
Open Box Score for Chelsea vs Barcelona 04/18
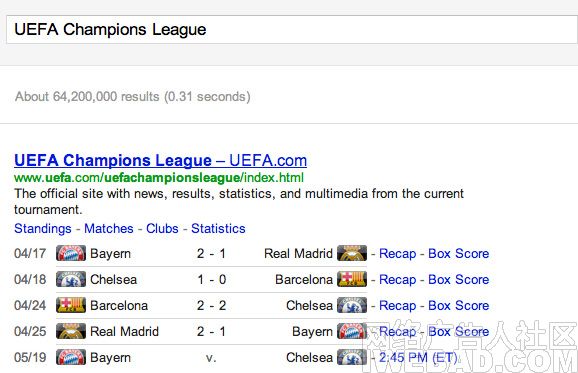(459, 279)
